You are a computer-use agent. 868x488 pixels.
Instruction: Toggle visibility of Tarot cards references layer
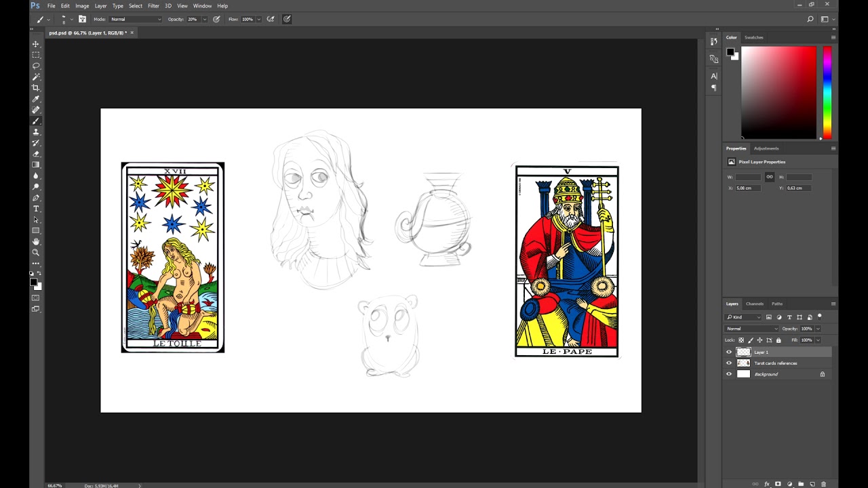(x=729, y=363)
